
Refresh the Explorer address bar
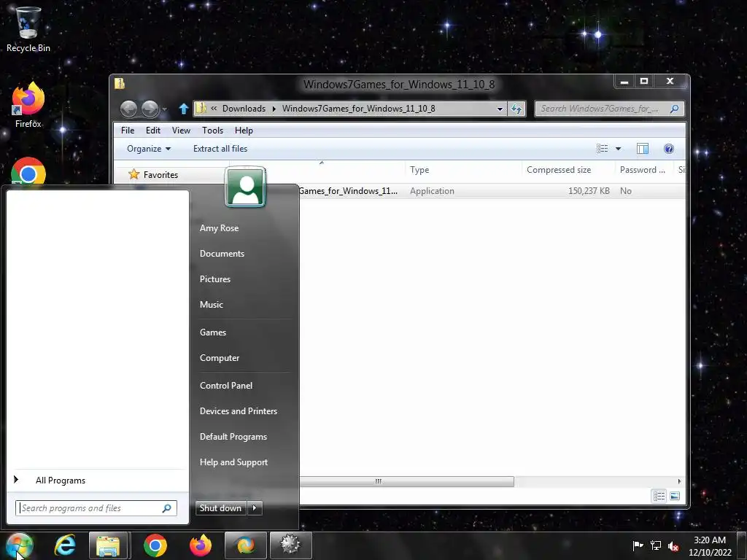pos(516,109)
